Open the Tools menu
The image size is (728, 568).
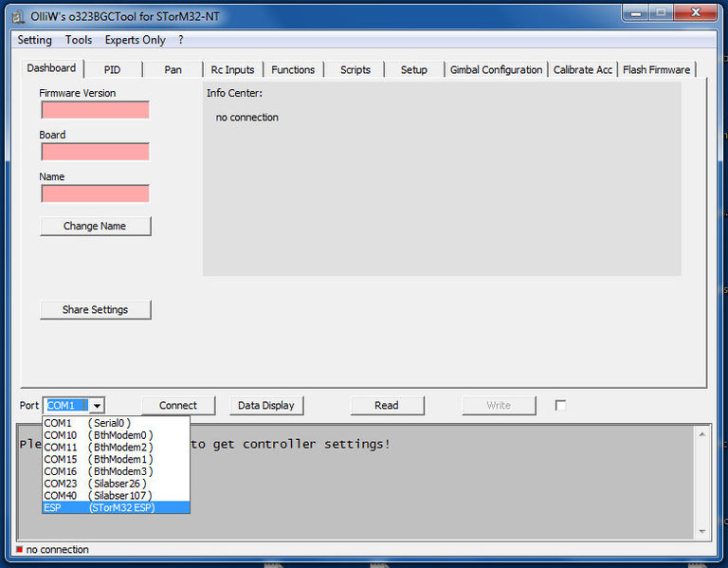(79, 40)
